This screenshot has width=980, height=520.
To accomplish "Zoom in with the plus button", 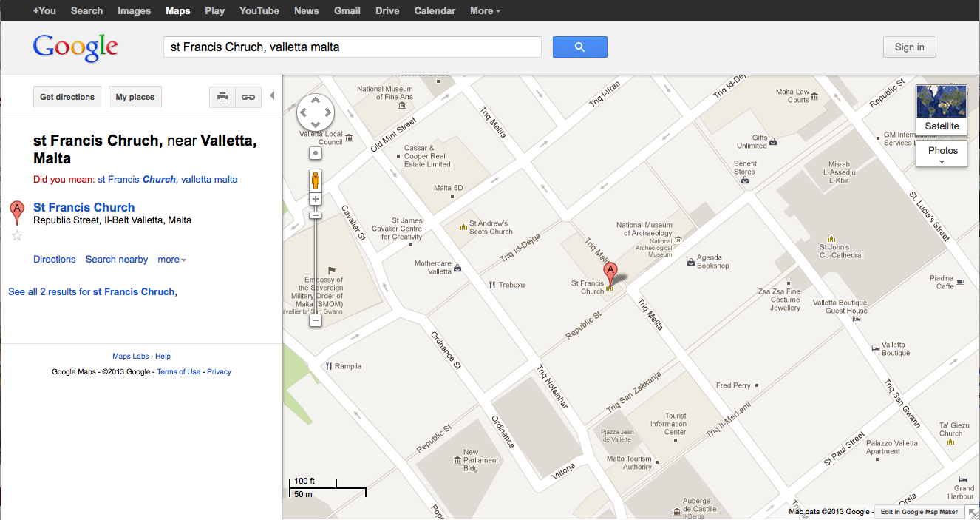I will [316, 199].
